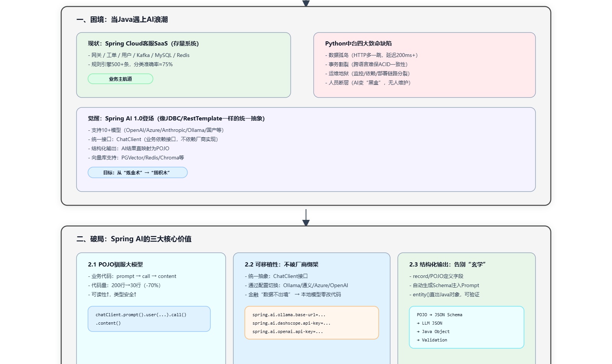This screenshot has width=612, height=364.
Task: Select the line "record/POJO定义字段"
Action: 436,276
